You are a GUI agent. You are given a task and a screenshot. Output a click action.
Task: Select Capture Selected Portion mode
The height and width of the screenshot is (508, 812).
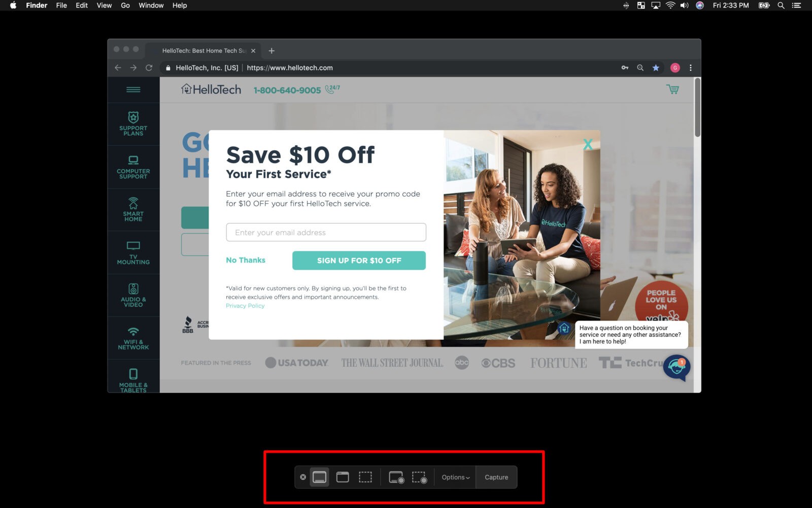[x=365, y=477]
